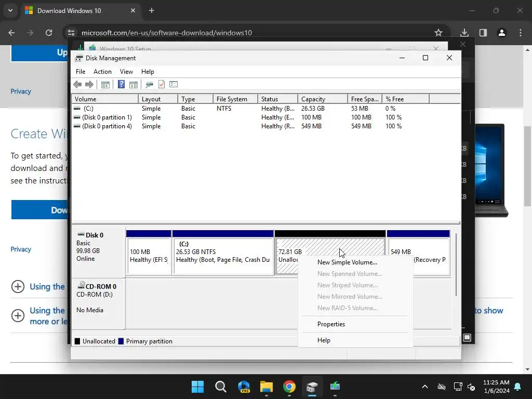Show hidden tray icons chevron

coord(425,387)
